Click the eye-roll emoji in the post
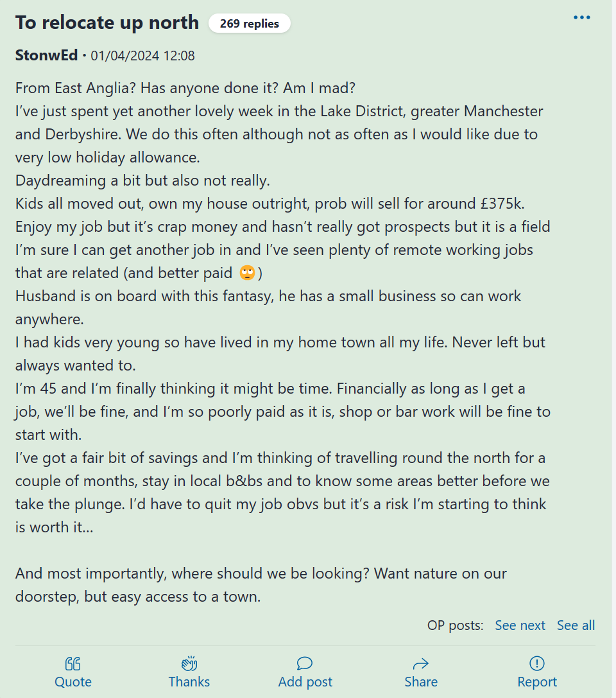 point(247,273)
